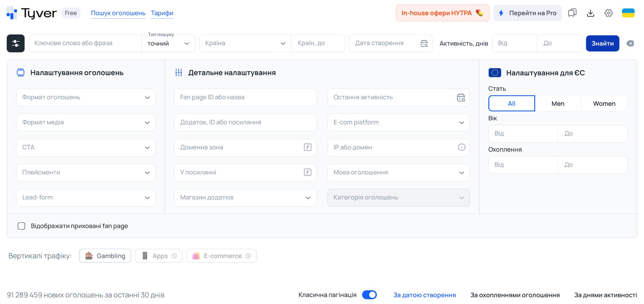
Task: Click the Знайти search button
Action: tap(602, 43)
